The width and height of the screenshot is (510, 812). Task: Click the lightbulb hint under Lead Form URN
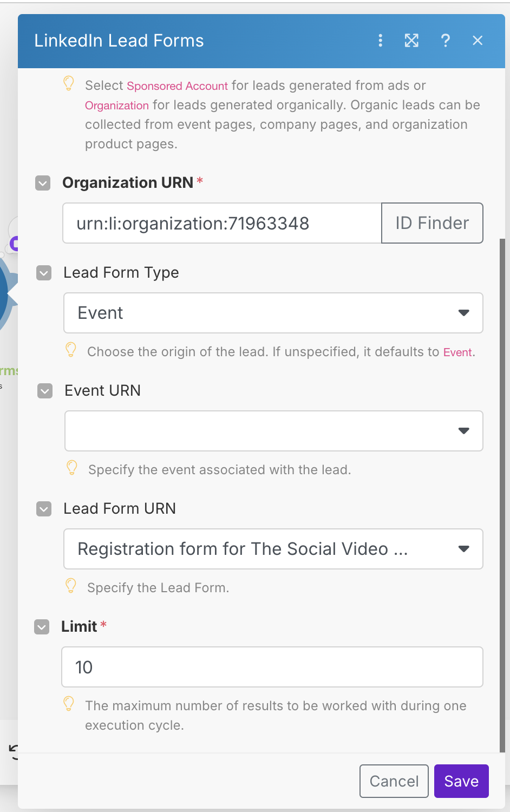click(x=71, y=586)
